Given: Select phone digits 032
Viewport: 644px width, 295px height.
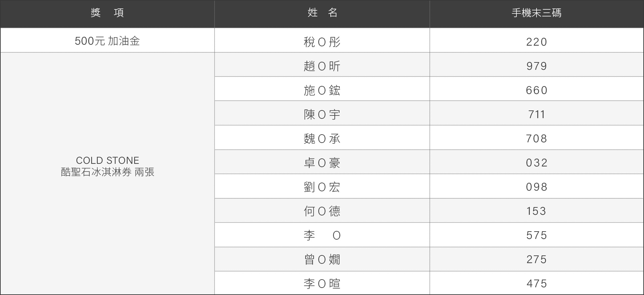Looking at the screenshot, I should tap(537, 163).
